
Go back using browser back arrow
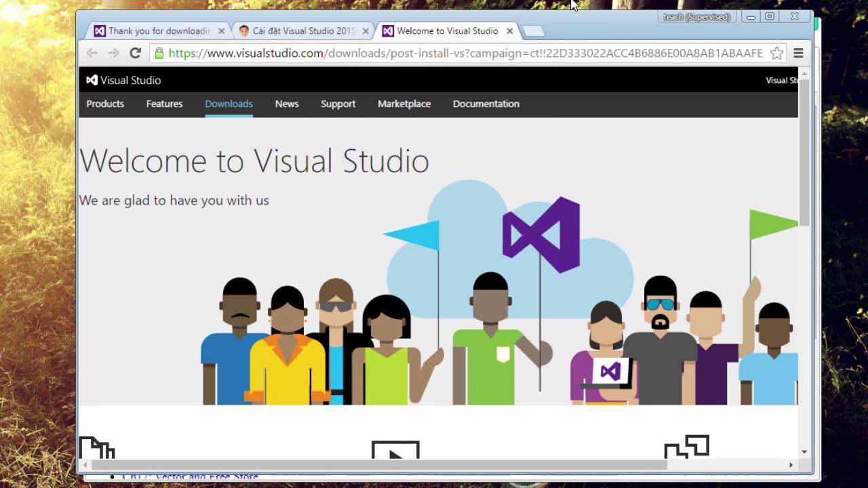92,53
